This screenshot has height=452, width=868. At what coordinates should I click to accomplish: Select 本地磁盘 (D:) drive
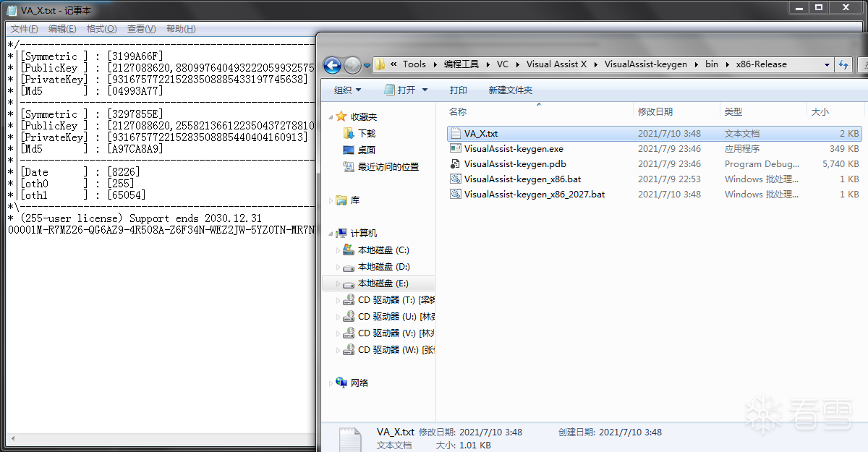click(383, 267)
